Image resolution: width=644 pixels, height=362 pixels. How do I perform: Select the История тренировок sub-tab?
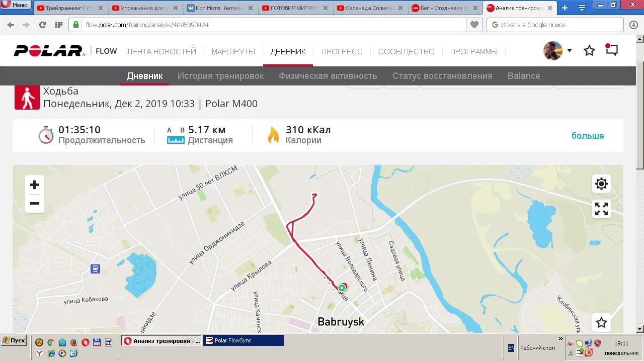[x=220, y=76]
